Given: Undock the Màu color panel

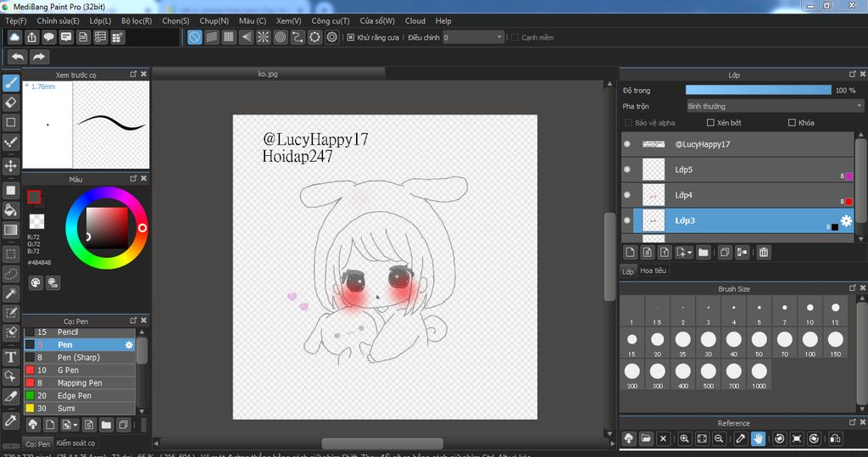Looking at the screenshot, I should click(133, 178).
